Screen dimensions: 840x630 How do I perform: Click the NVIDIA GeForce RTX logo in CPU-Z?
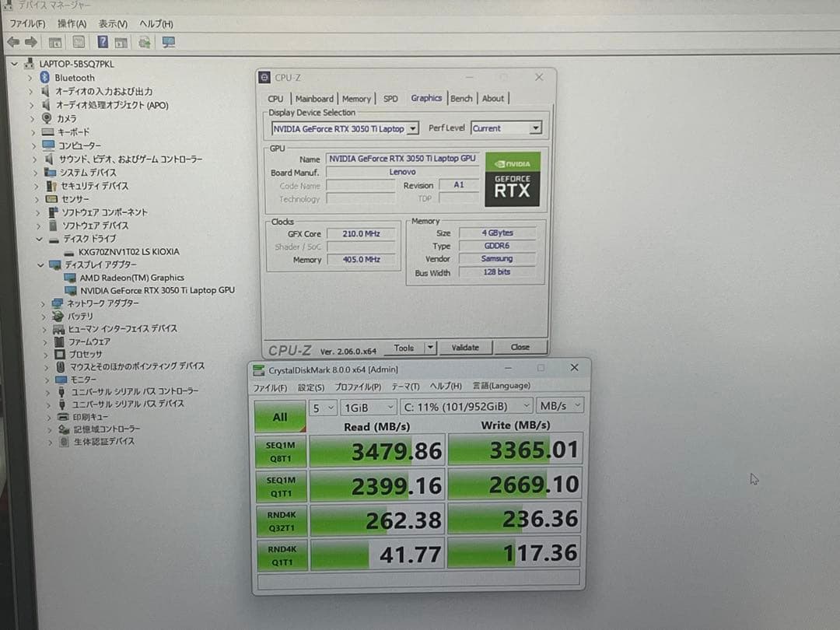point(512,180)
